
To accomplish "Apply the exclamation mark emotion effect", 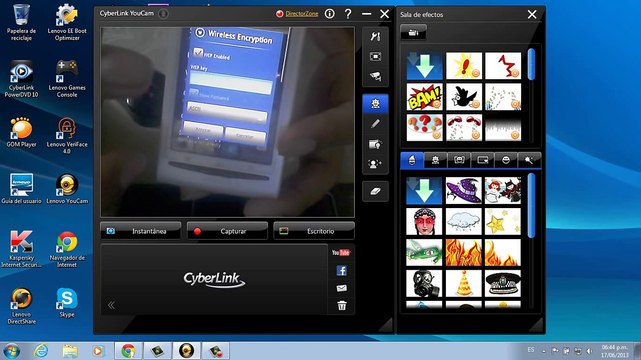I will 464,65.
